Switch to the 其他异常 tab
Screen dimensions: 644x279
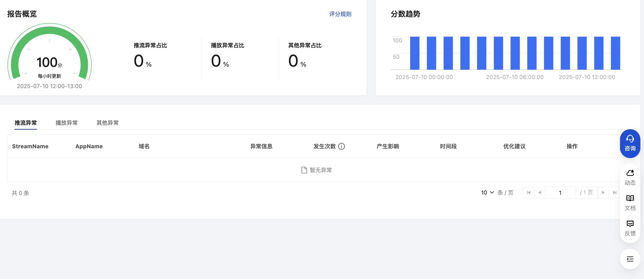[x=108, y=123]
